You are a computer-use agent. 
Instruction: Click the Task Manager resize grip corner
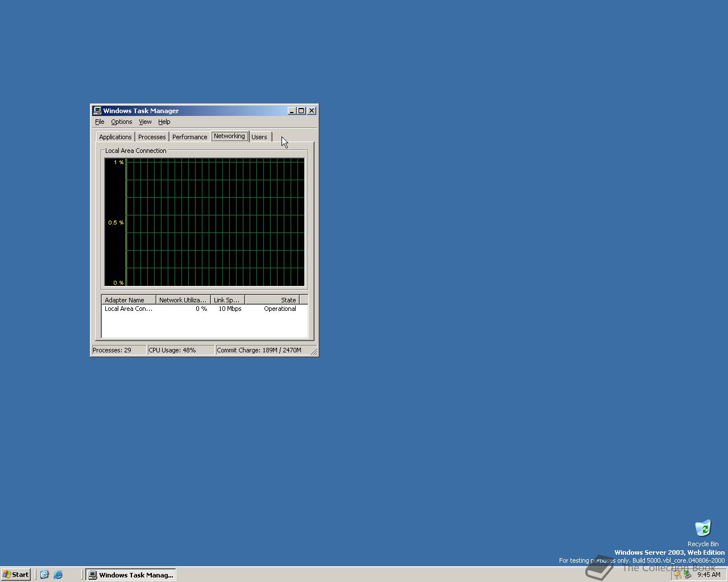(x=313, y=351)
